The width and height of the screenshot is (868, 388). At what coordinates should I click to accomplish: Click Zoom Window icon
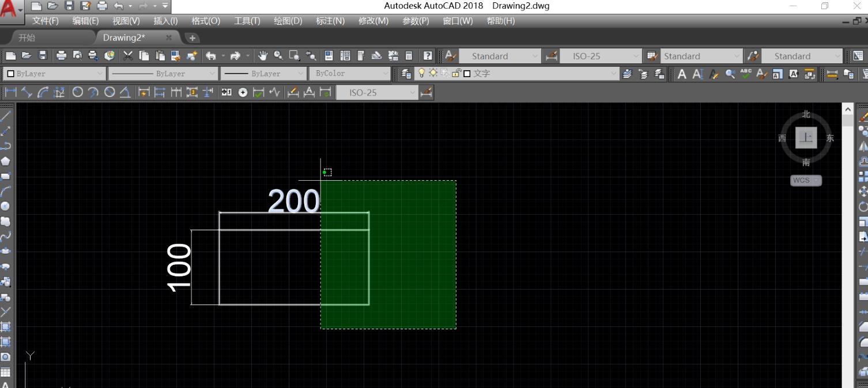click(295, 56)
